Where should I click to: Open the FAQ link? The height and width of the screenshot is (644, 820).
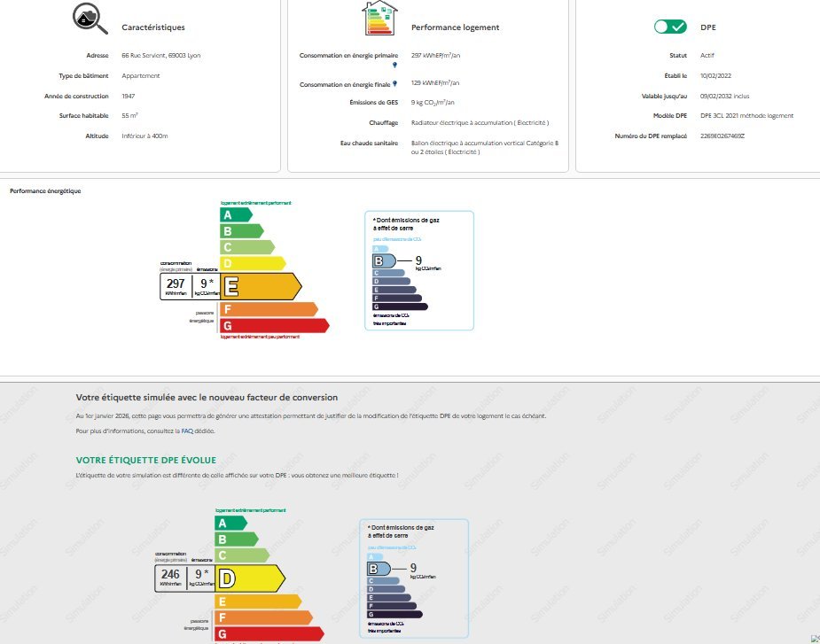[187, 431]
